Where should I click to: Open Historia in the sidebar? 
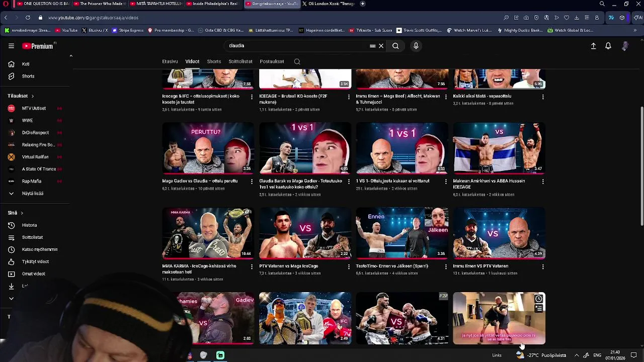click(x=29, y=225)
